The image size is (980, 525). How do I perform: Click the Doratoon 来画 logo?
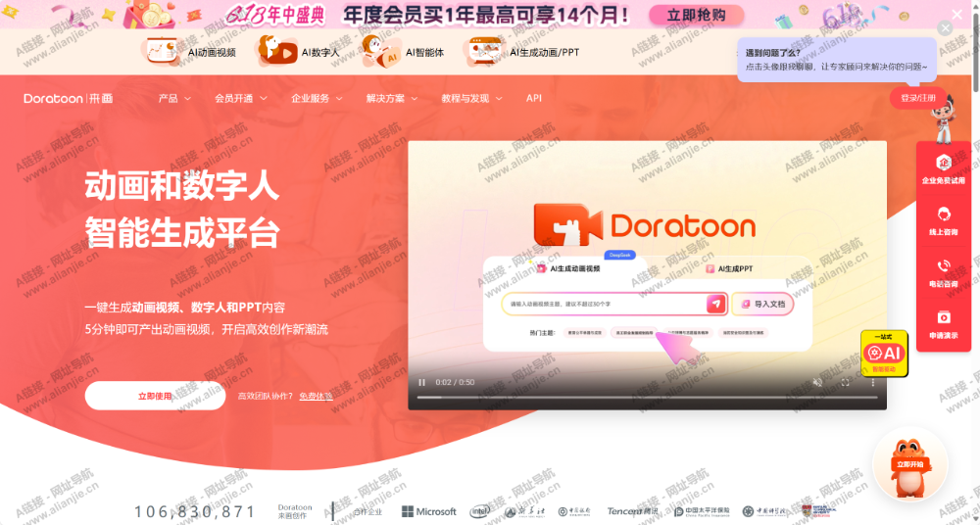coord(69,98)
